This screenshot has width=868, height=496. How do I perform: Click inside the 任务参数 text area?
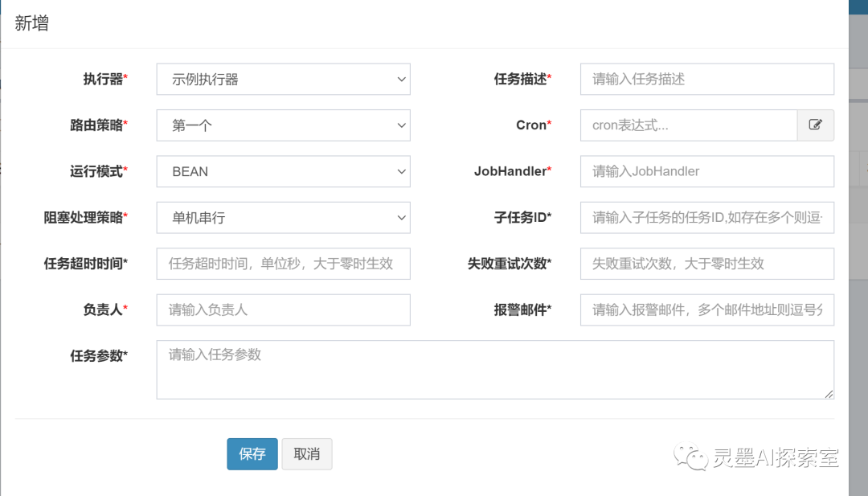click(494, 370)
